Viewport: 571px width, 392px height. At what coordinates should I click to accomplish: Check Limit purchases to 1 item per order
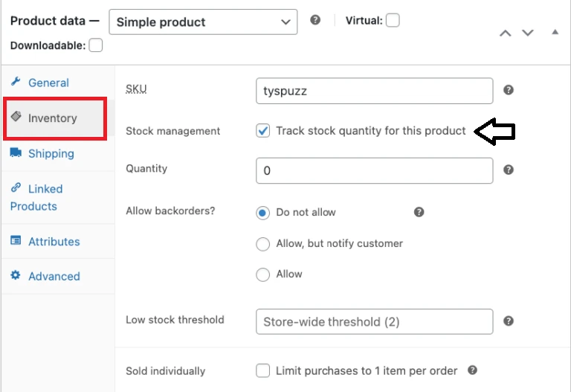point(262,370)
